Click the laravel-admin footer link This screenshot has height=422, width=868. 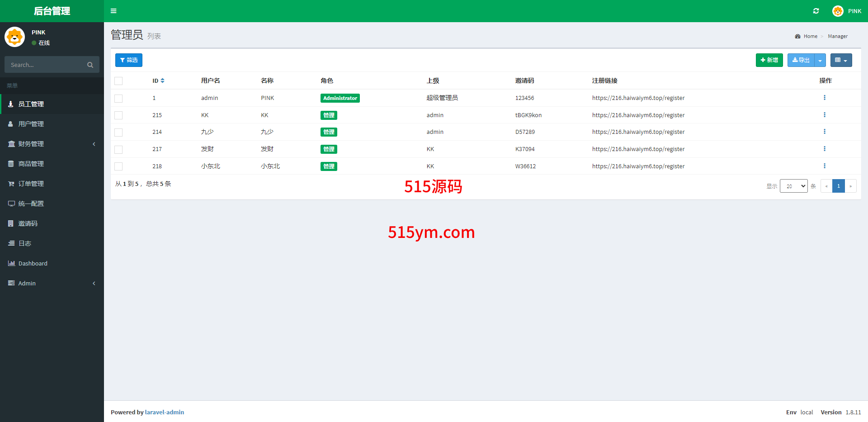coord(164,412)
